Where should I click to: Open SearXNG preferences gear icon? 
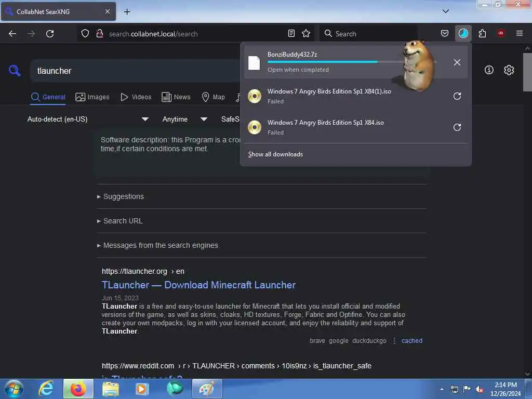[509, 70]
